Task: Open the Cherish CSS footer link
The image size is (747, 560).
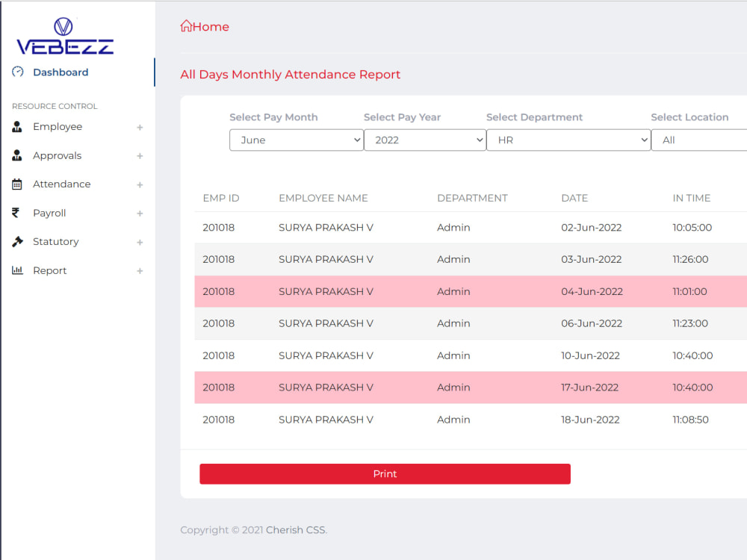Action: point(297,530)
